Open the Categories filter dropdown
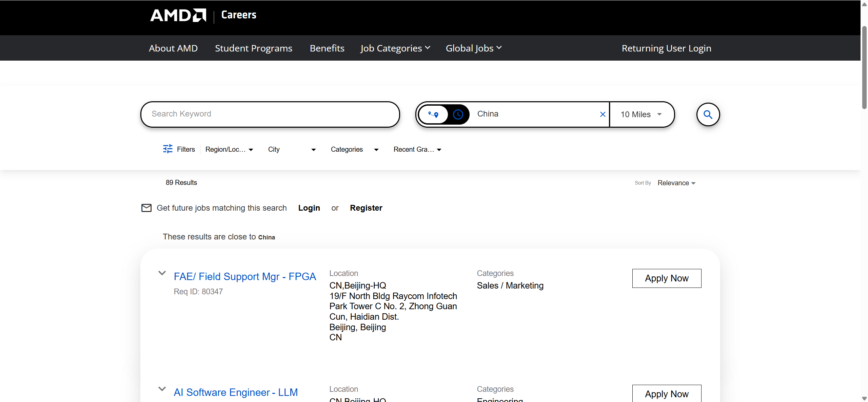 point(354,149)
